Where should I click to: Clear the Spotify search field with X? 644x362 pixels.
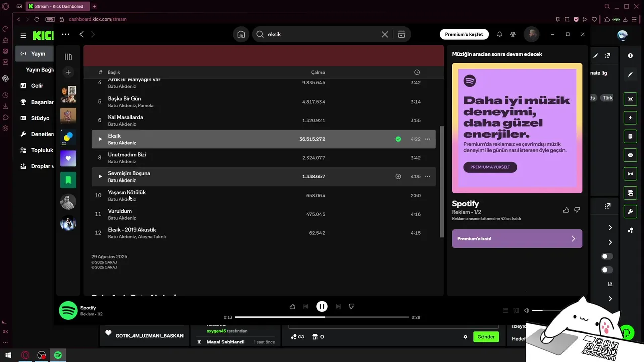tap(385, 34)
